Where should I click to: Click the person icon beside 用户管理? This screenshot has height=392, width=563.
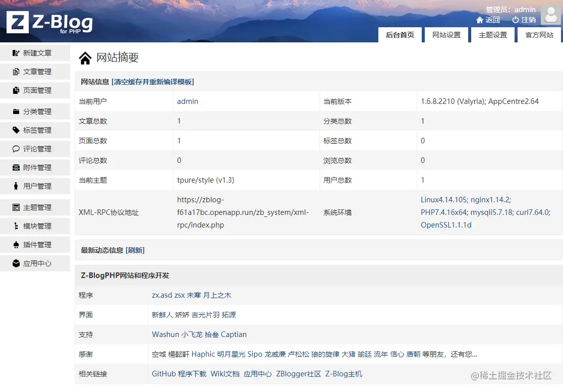[16, 186]
